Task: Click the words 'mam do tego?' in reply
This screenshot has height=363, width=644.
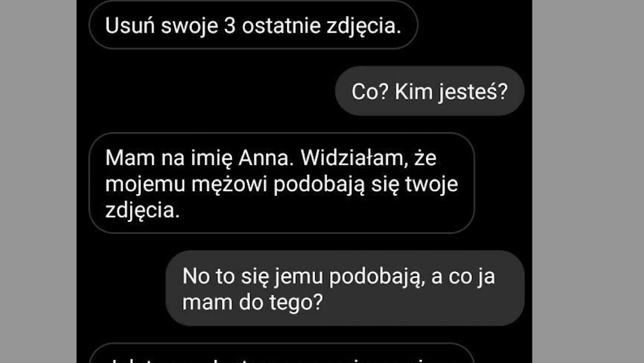Action: point(252,303)
